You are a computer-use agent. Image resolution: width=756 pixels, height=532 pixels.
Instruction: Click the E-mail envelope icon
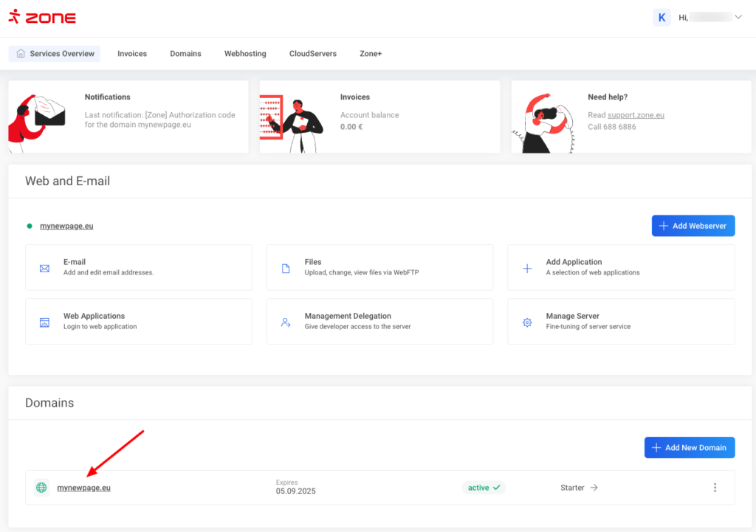pos(44,268)
